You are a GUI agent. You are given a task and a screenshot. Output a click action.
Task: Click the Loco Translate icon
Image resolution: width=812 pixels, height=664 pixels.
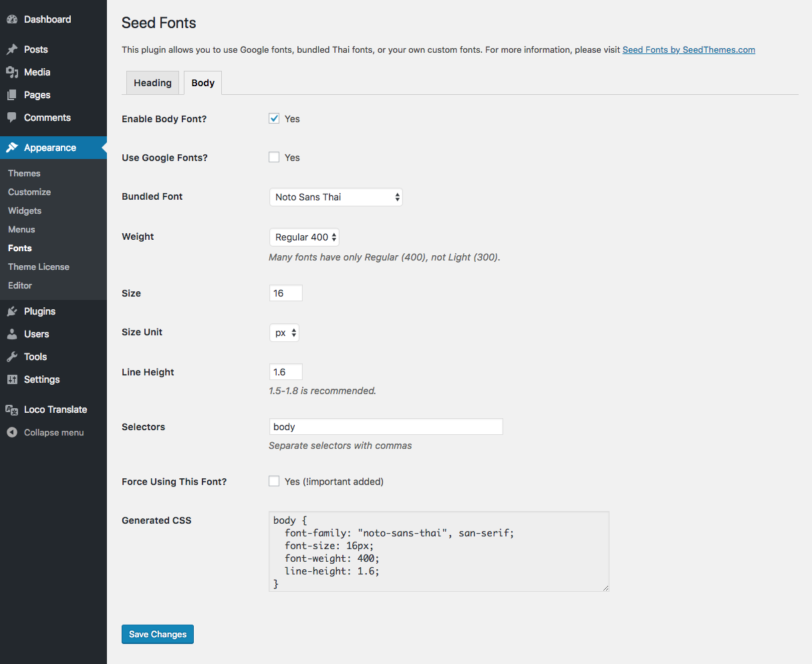pyautogui.click(x=12, y=409)
